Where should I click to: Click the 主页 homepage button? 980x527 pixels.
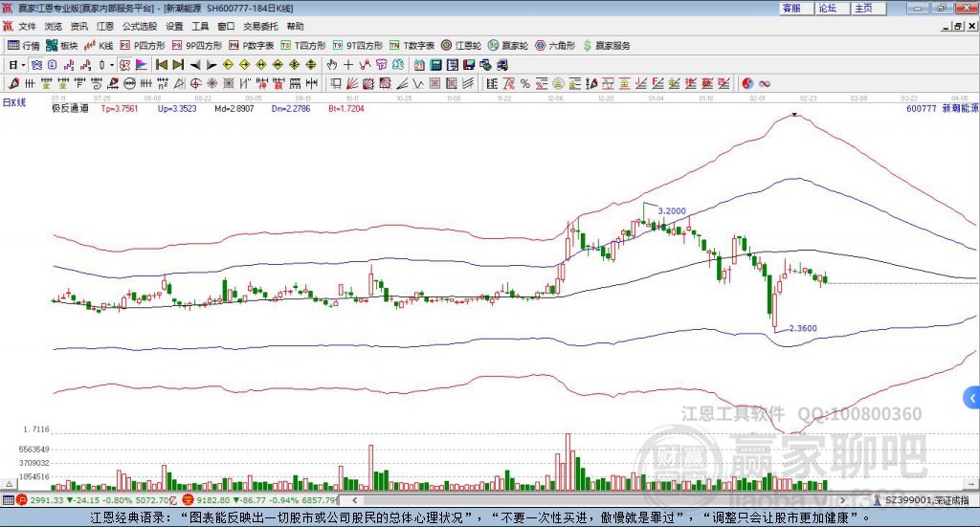pos(868,8)
